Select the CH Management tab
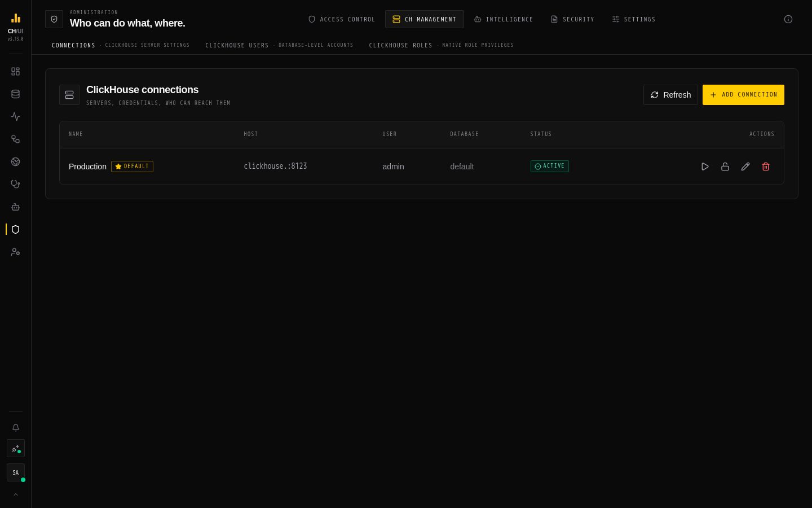The image size is (812, 508). tap(425, 19)
